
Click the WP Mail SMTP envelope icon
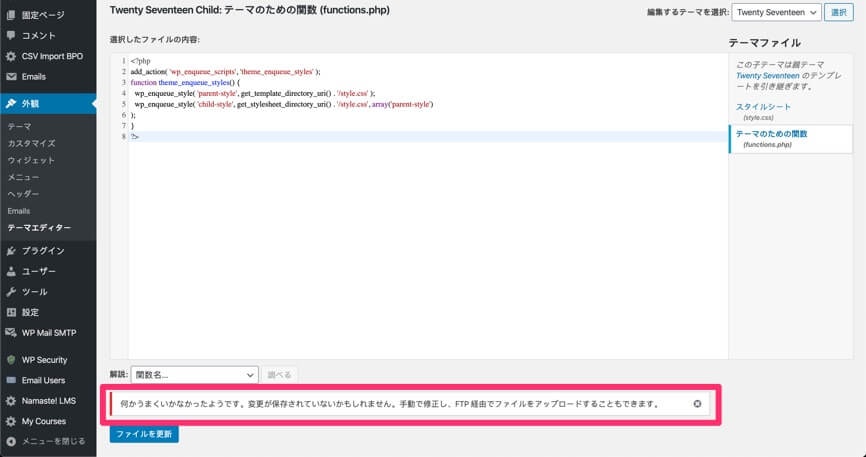pyautogui.click(x=11, y=333)
